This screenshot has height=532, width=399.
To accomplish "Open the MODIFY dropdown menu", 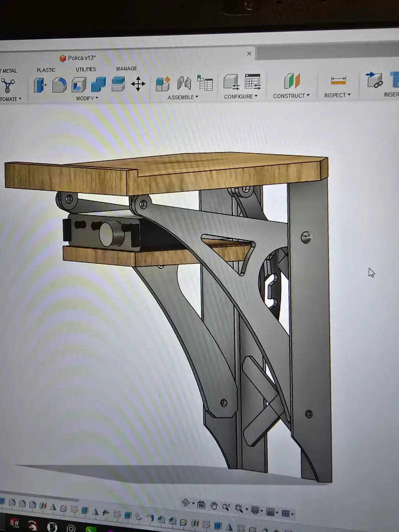I will (87, 98).
